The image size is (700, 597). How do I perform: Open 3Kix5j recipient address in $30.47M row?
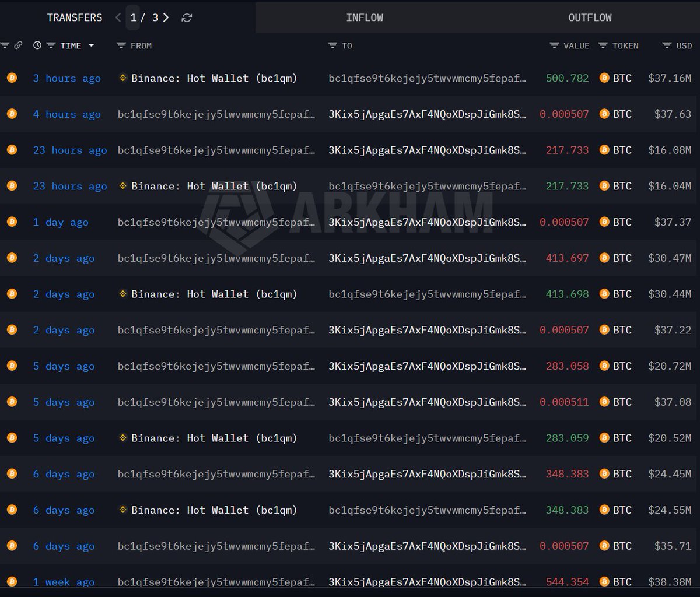[428, 258]
